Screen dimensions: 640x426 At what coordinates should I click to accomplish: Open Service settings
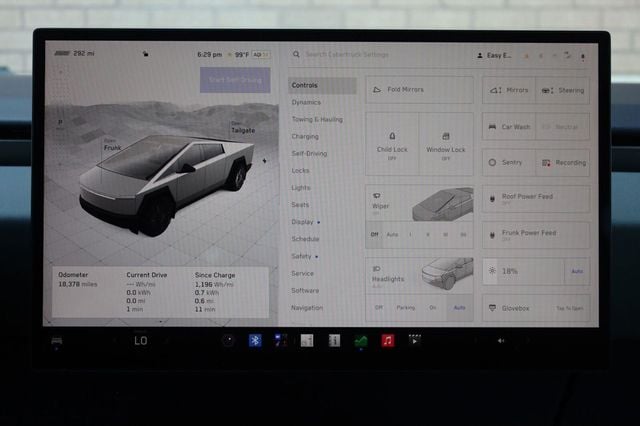302,273
